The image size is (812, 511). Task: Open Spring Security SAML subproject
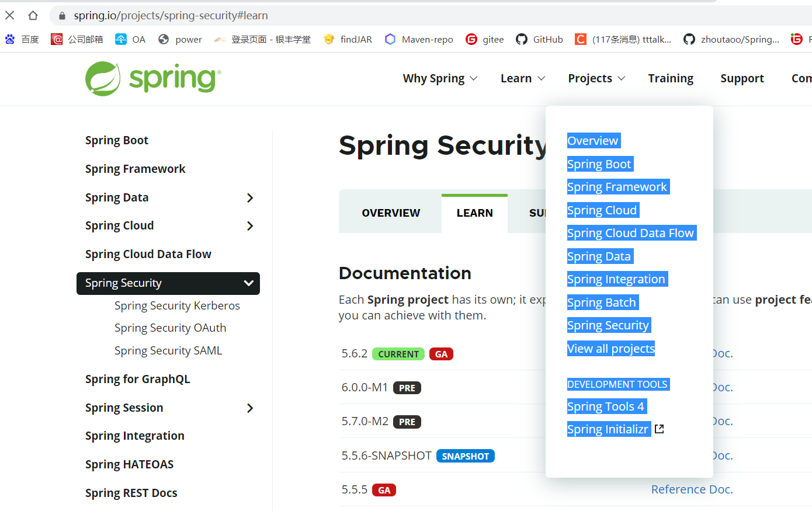(x=168, y=350)
